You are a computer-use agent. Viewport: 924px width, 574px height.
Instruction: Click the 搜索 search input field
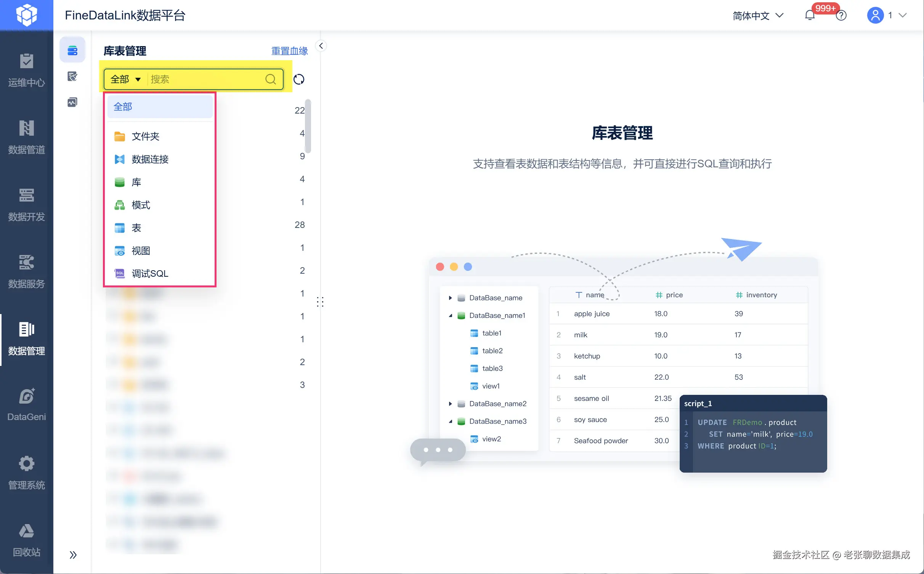pos(206,79)
